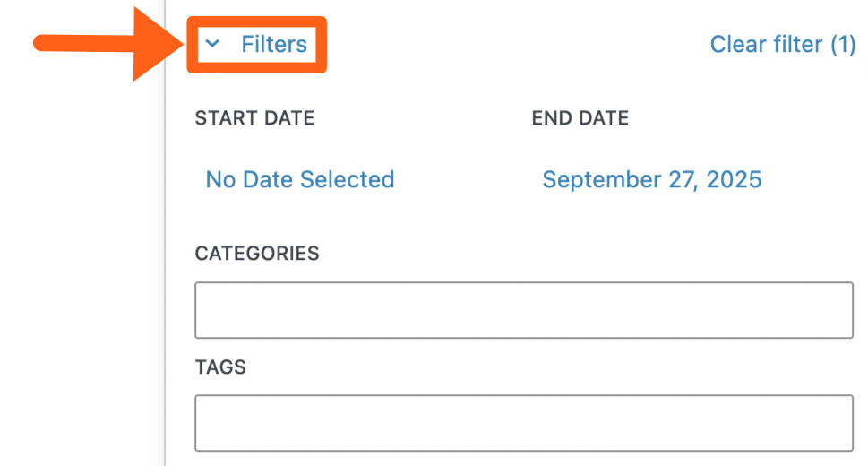The width and height of the screenshot is (868, 466).
Task: Click the down-chevron icon beside Filters
Action: coord(212,44)
